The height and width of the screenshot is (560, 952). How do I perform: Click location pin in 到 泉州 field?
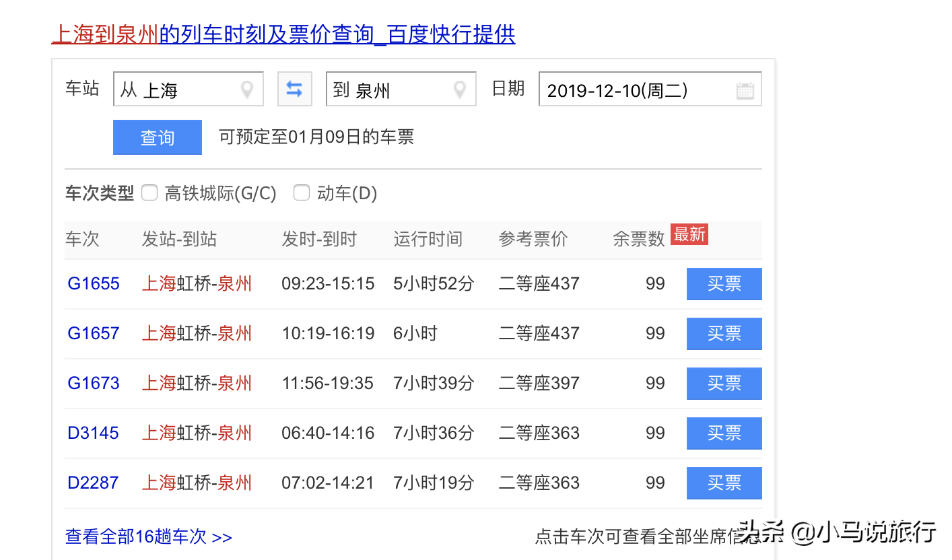pyautogui.click(x=460, y=90)
